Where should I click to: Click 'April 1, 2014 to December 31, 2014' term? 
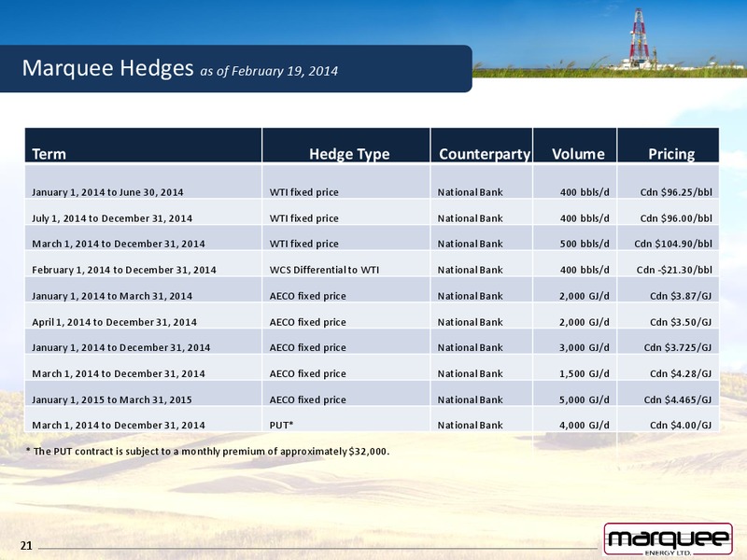pyautogui.click(x=114, y=322)
